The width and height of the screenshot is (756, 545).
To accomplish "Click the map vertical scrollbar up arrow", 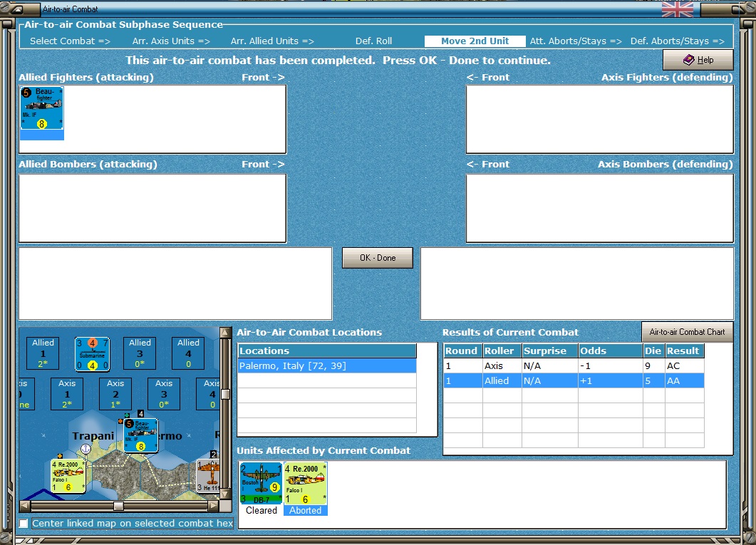I will click(225, 333).
